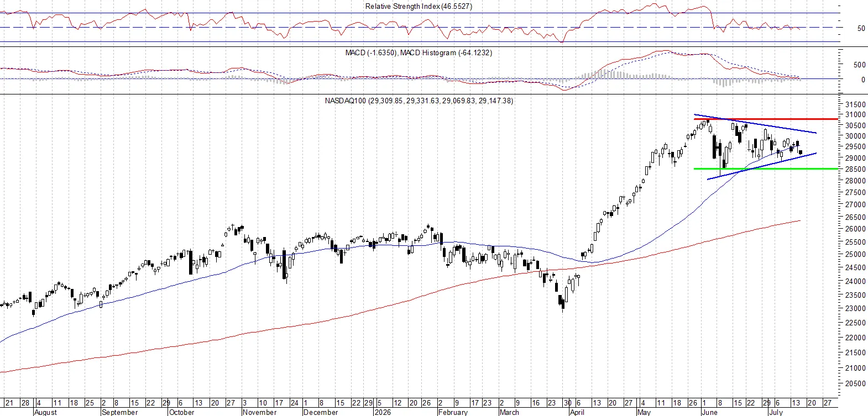The height and width of the screenshot is (416, 868).
Task: Select the 21000 price axis label
Action: click(x=855, y=368)
